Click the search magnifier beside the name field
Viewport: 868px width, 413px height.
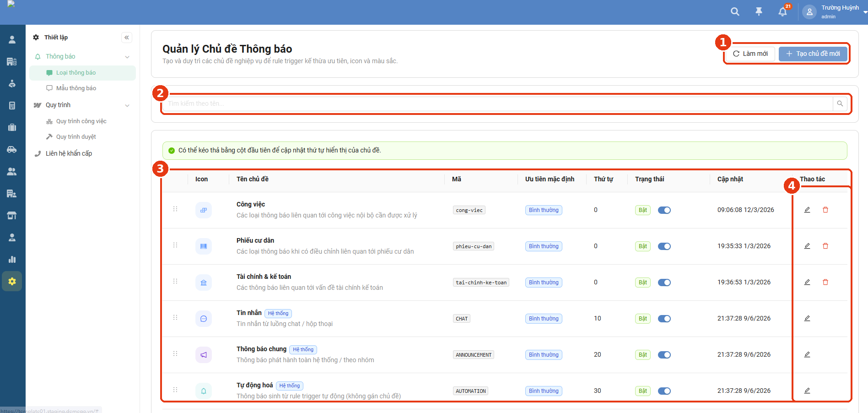(x=840, y=103)
